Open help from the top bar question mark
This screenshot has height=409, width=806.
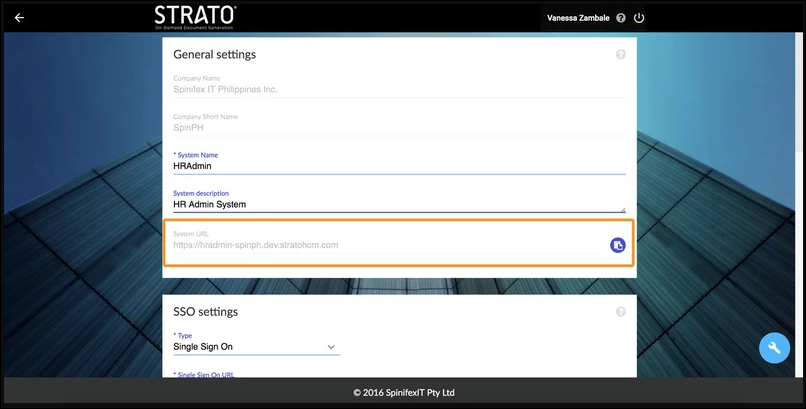coord(621,18)
